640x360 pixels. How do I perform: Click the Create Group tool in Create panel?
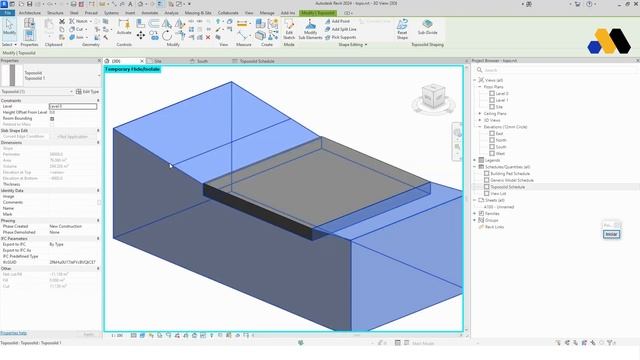pyautogui.click(x=273, y=24)
